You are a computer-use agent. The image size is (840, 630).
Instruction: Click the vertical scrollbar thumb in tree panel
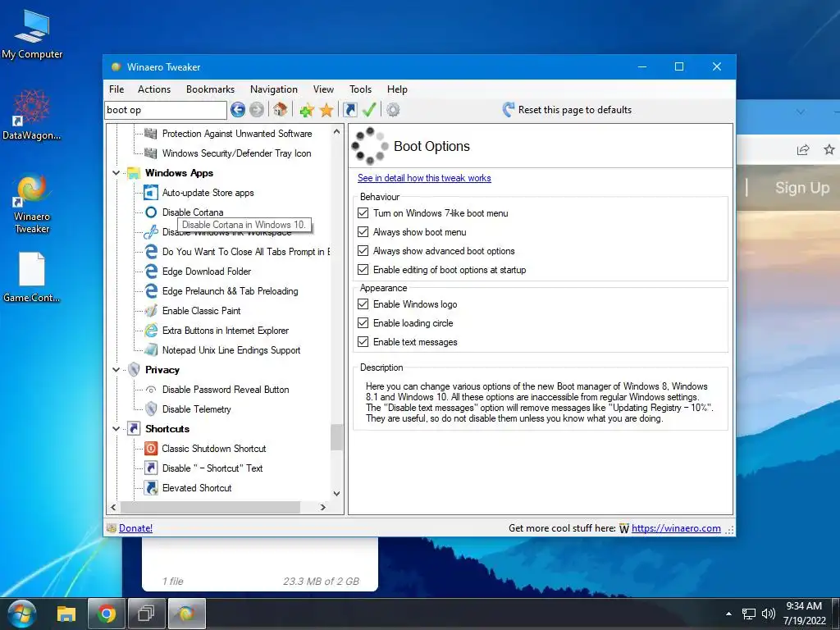click(x=336, y=437)
